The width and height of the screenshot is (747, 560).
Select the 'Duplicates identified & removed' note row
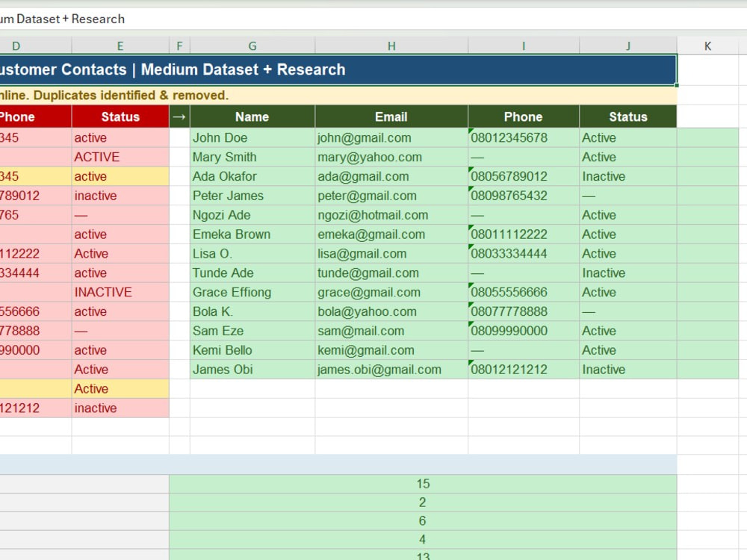[338, 96]
